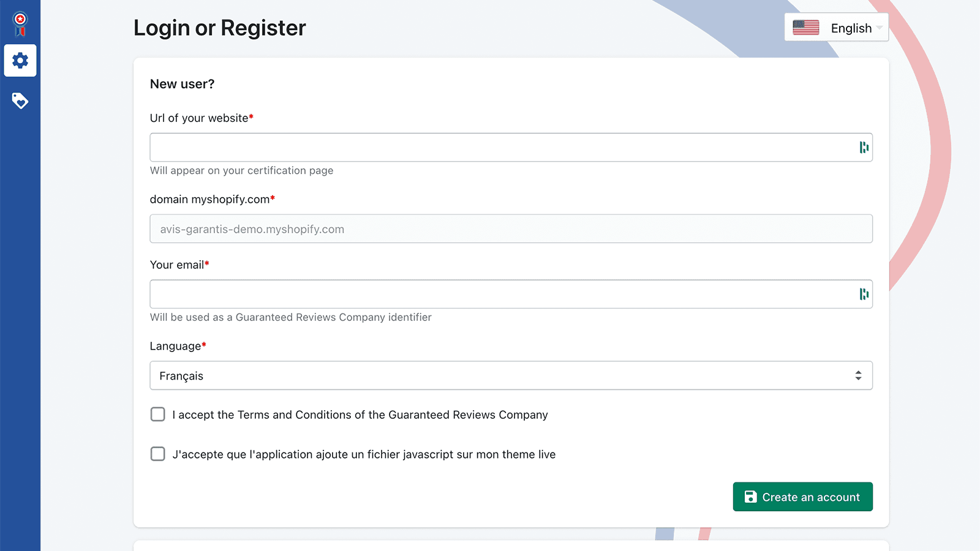Focus the Your email input field
The width and height of the screenshot is (980, 551).
(502, 294)
